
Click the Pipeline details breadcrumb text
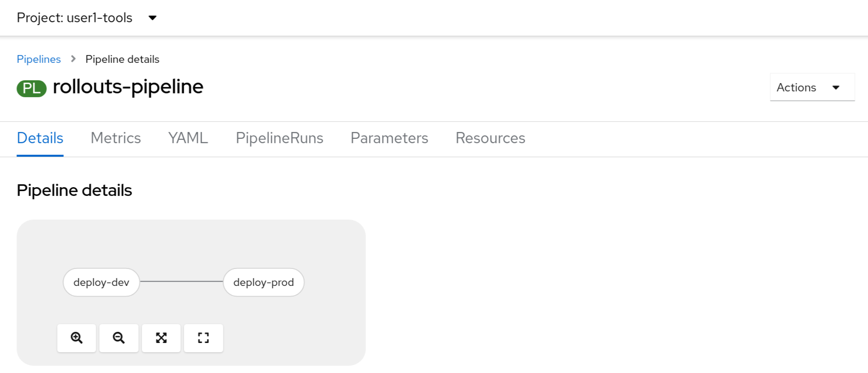click(x=122, y=59)
